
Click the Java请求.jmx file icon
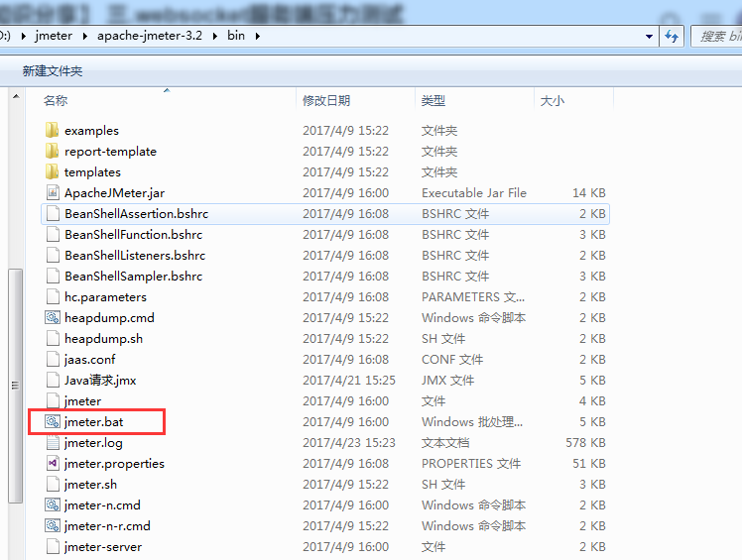(53, 380)
